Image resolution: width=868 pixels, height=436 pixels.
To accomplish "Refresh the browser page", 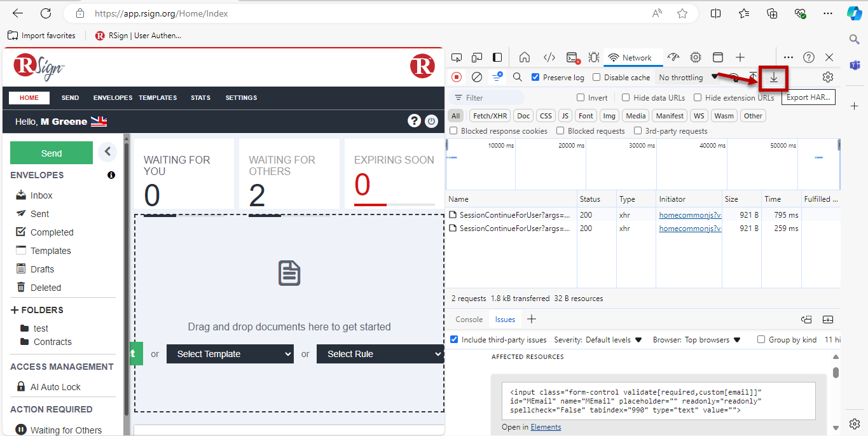I will pos(46,13).
